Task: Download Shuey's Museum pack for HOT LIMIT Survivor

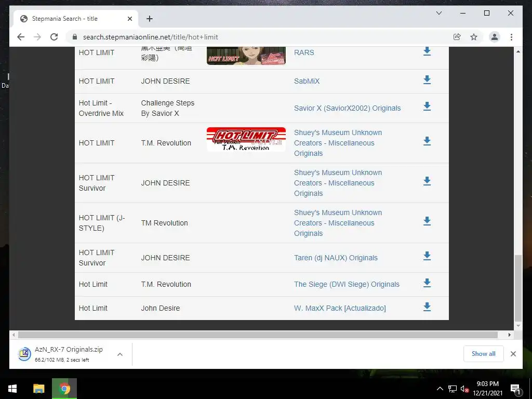Action: pyautogui.click(x=427, y=181)
